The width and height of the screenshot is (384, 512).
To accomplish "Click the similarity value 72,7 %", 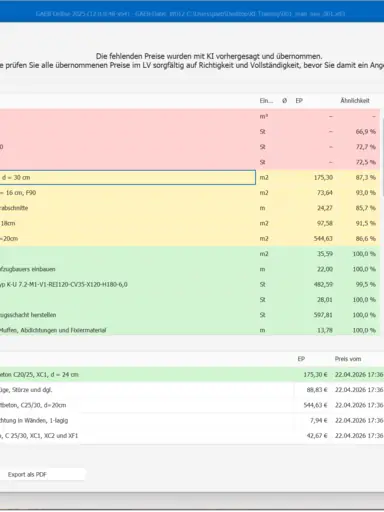I will 366,147.
